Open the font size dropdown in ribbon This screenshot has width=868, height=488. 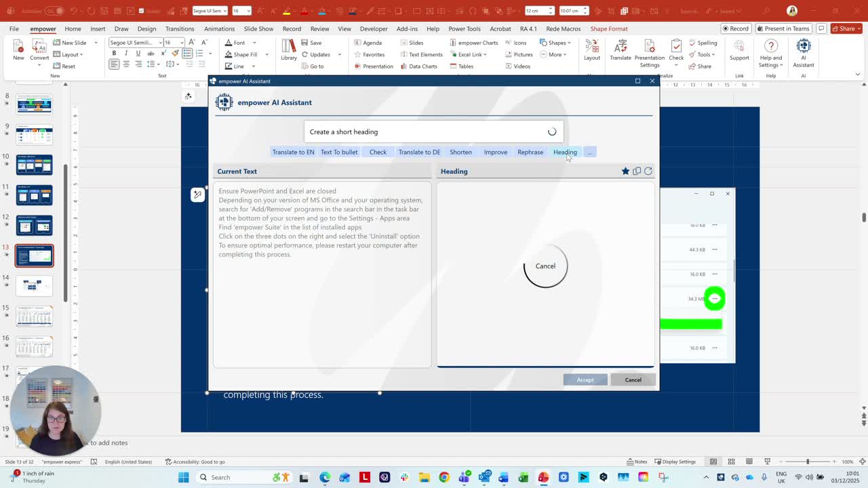pos(181,43)
